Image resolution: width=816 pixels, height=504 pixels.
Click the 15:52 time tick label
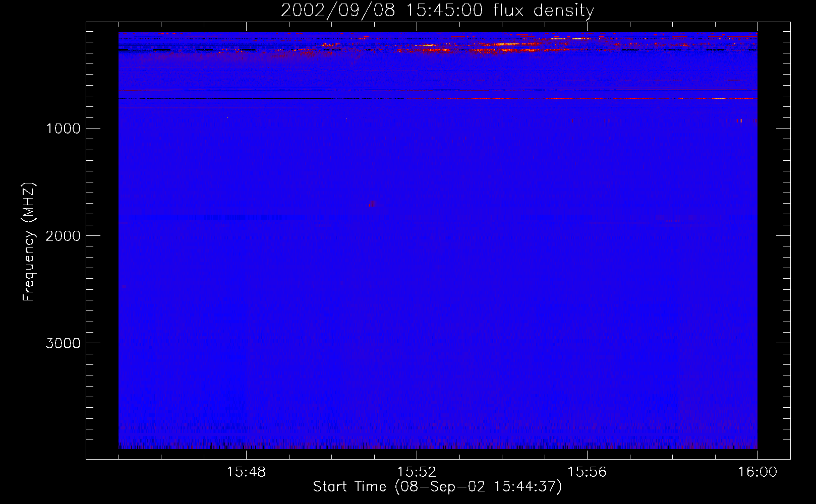tap(417, 472)
